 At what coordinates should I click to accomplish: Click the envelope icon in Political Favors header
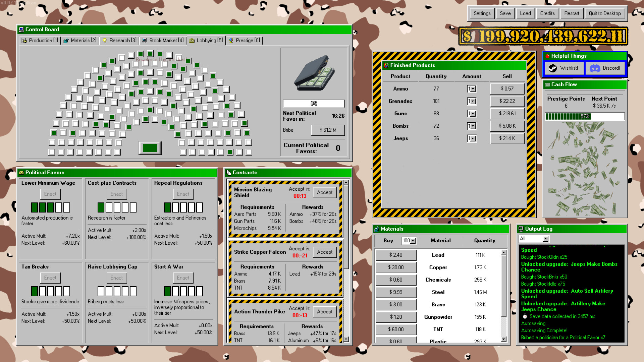(x=21, y=173)
